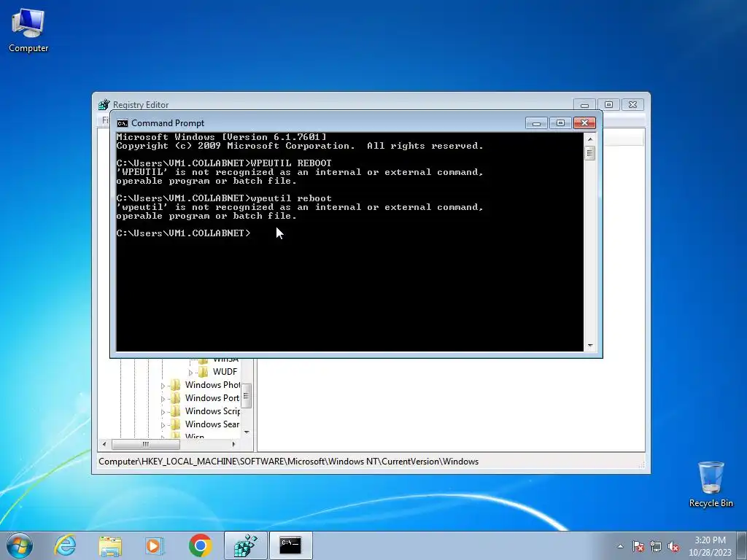Select the WUDF key label
This screenshot has height=560, width=747.
[x=225, y=372]
